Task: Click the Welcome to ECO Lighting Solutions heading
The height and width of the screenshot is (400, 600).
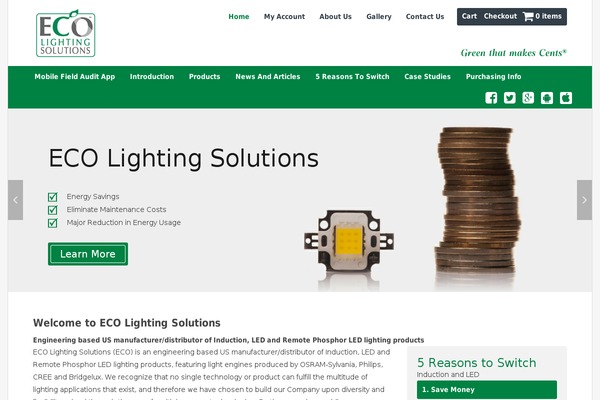Action: point(127,323)
